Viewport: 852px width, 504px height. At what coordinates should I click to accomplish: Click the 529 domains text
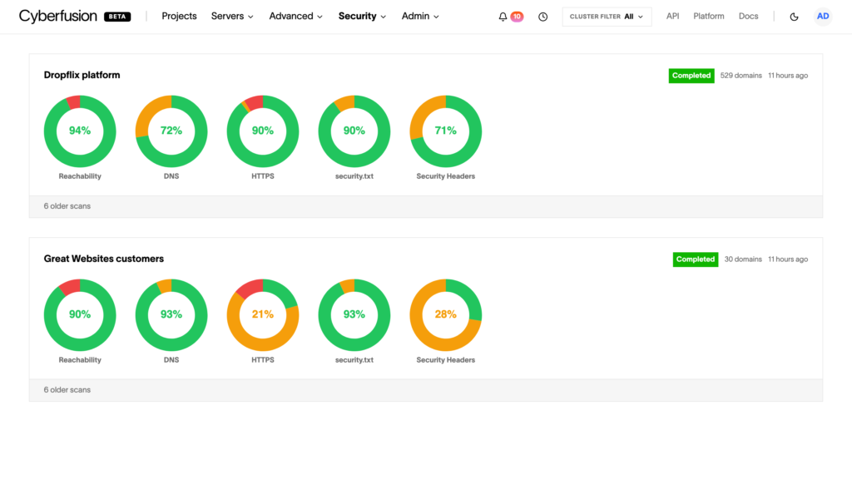pyautogui.click(x=741, y=76)
